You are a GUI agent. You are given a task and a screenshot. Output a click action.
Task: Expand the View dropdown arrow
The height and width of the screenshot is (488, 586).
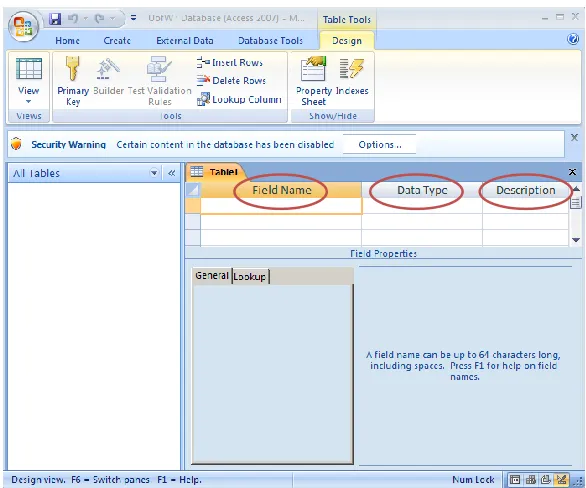click(x=28, y=101)
